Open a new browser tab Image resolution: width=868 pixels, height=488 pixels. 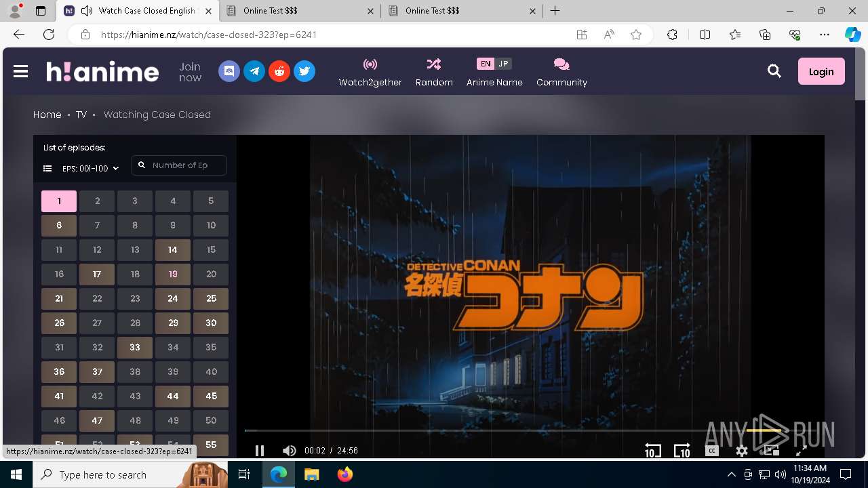(555, 11)
